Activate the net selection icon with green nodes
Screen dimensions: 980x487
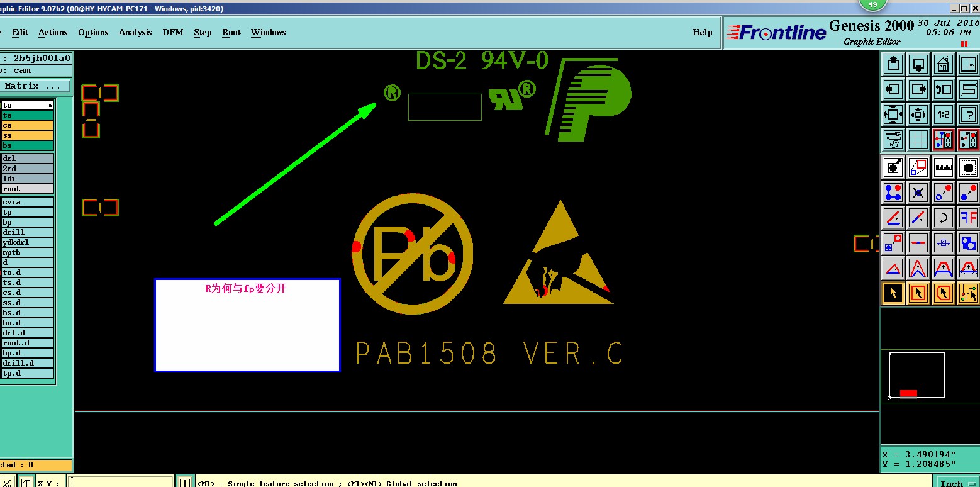968,293
